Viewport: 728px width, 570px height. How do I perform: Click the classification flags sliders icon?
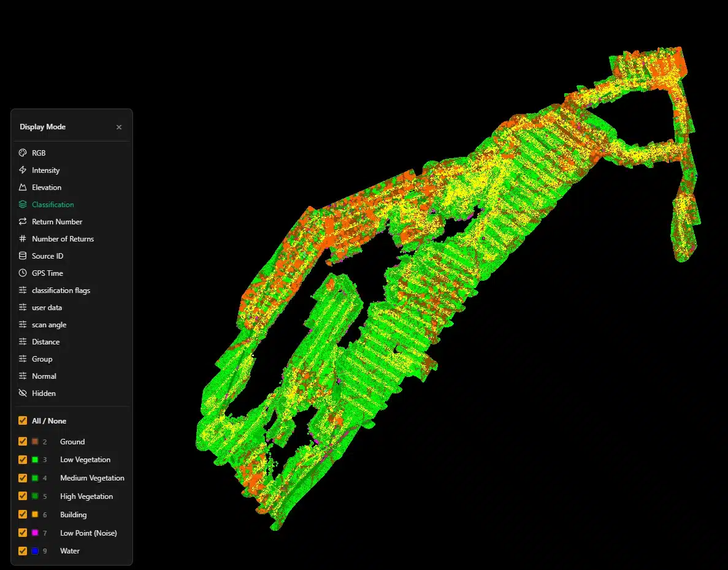[22, 290]
